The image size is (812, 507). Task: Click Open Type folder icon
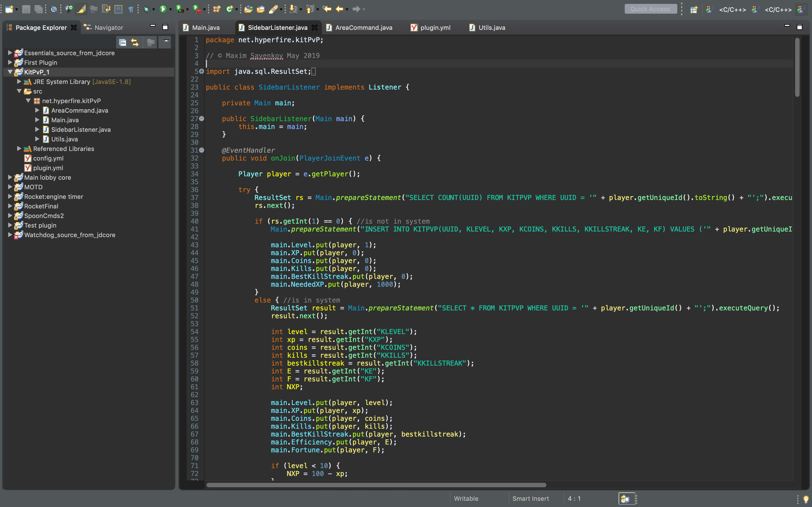(248, 9)
